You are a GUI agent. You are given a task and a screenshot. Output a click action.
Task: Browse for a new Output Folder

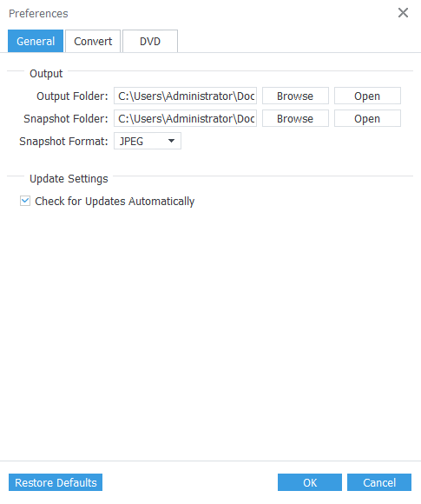coord(295,96)
